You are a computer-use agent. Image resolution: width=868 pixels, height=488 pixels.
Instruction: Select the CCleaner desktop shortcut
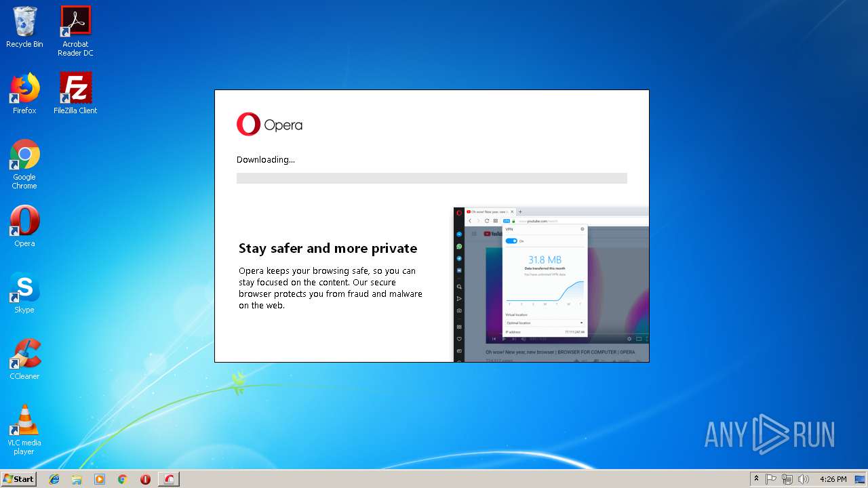point(24,359)
